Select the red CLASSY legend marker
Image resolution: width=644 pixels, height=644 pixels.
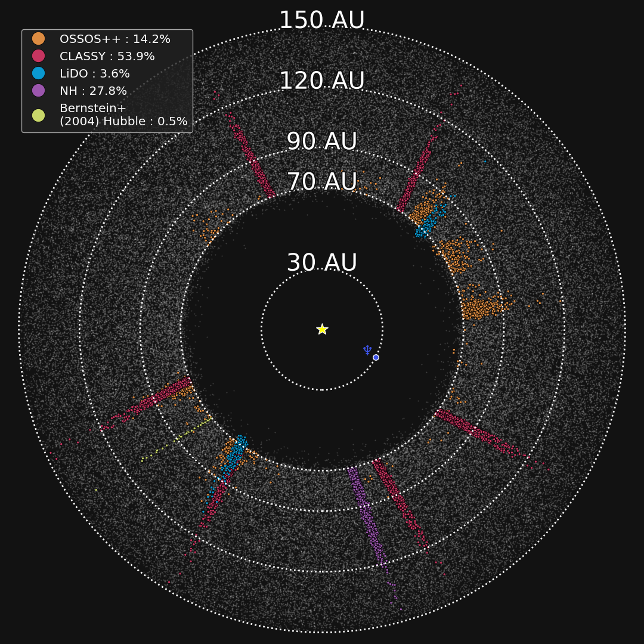(x=38, y=56)
